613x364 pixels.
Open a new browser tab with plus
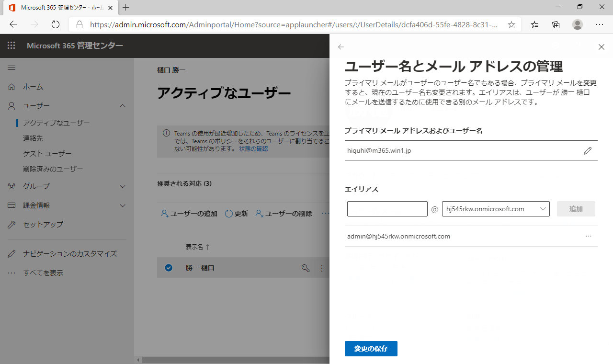click(126, 8)
